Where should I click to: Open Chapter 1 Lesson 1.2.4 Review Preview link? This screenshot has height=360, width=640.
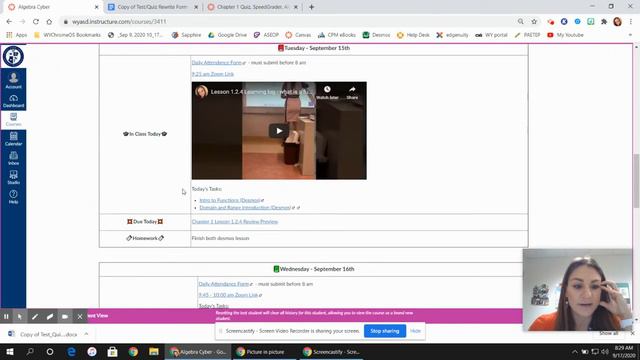click(235, 222)
